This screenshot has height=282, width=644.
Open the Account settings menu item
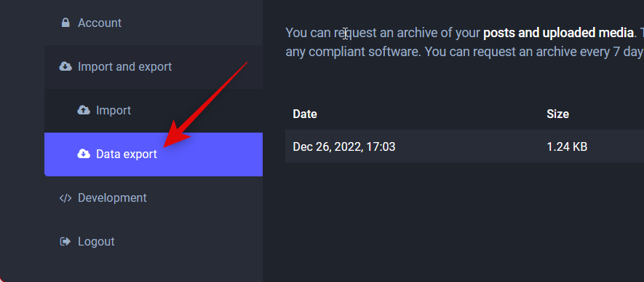pyautogui.click(x=100, y=23)
